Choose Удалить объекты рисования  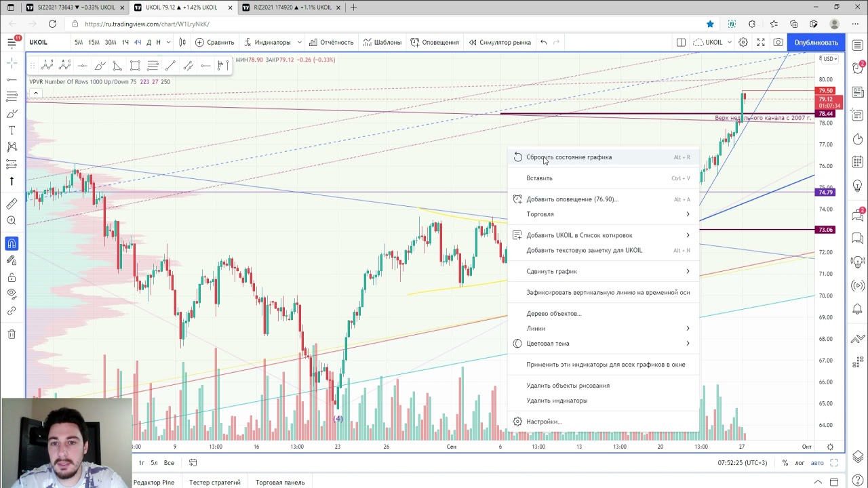[604, 386]
